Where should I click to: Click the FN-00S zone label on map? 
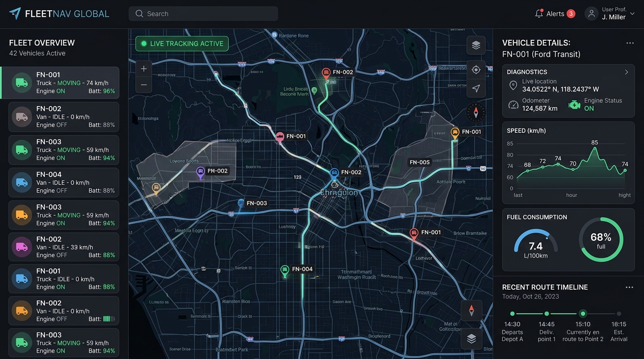(x=419, y=162)
